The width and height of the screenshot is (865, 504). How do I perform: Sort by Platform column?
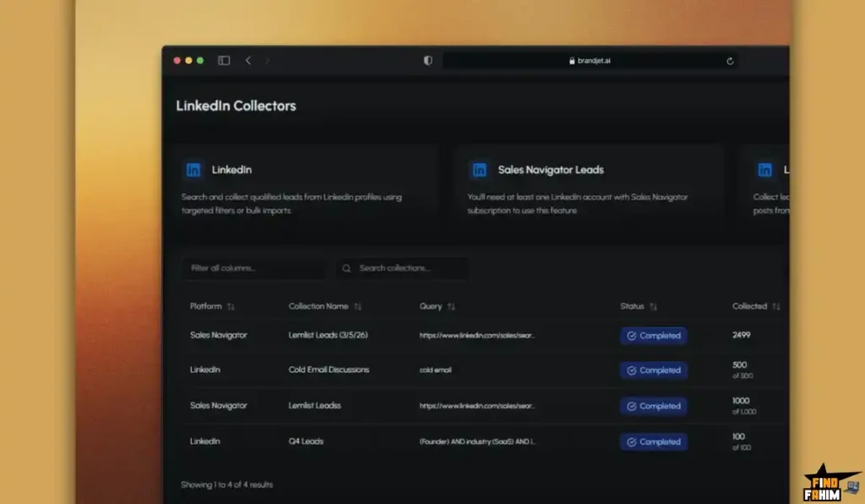tap(231, 306)
